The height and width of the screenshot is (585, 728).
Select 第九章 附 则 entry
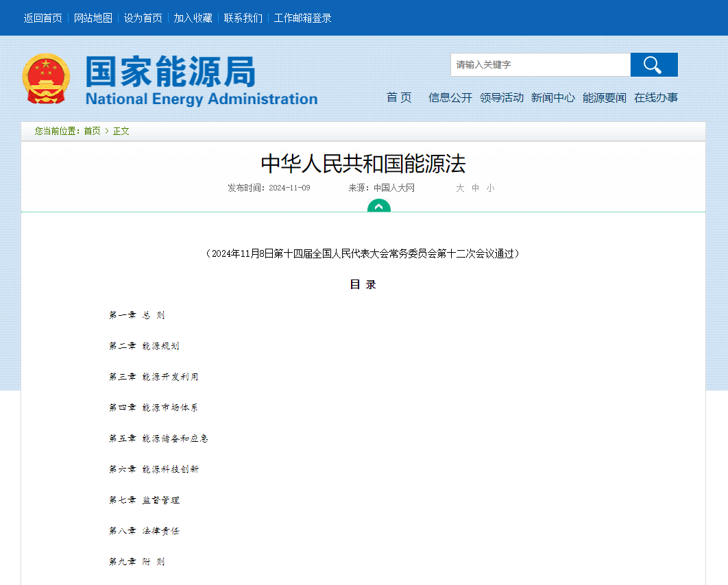pyautogui.click(x=137, y=562)
